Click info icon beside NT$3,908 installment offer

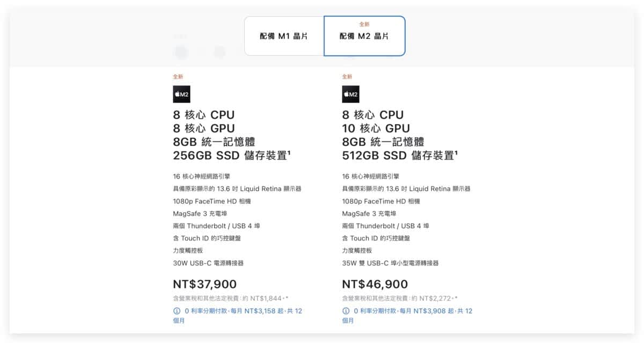click(x=346, y=311)
